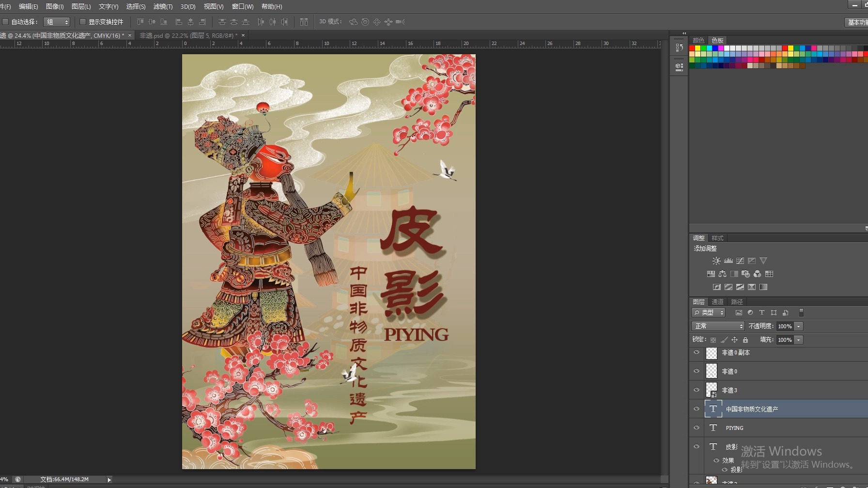Add a Curves adjustment layer

740,260
